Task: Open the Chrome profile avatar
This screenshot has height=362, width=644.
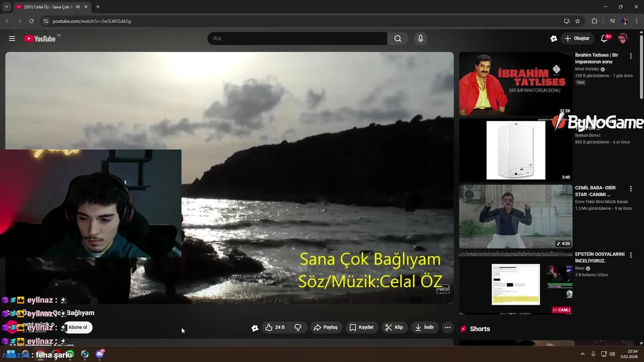Action: pyautogui.click(x=624, y=21)
